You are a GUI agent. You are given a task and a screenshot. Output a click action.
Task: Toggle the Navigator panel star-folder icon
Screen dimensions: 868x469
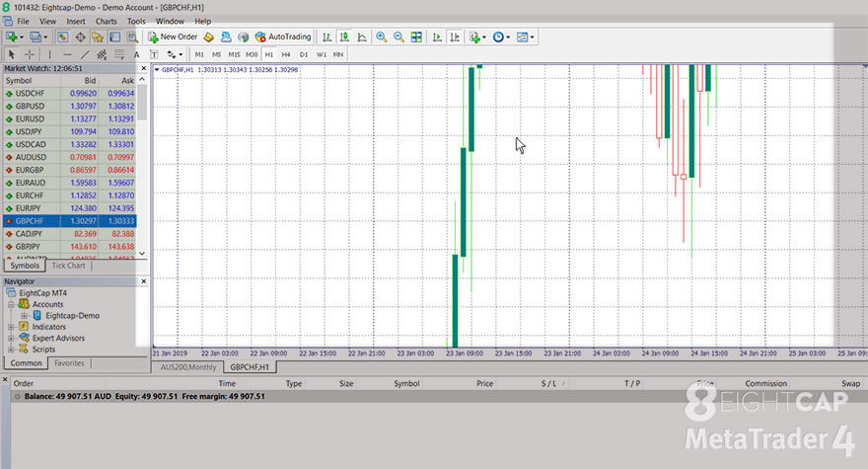coord(98,38)
